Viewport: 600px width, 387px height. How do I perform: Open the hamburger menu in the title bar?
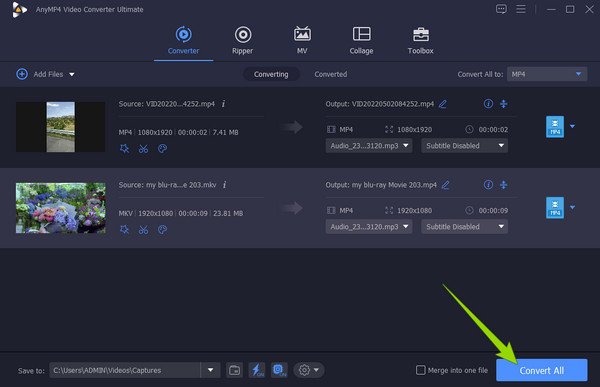(521, 9)
